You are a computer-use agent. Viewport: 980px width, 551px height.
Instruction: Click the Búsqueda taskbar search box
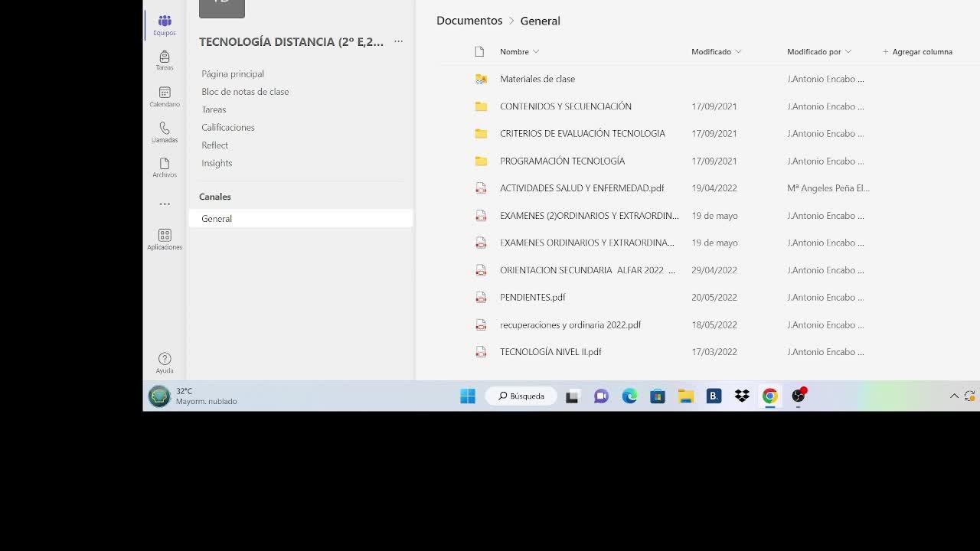coord(521,396)
